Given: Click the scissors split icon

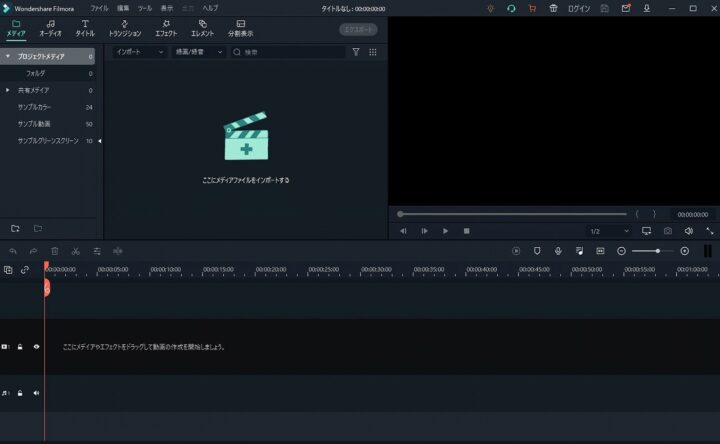Looking at the screenshot, I should click(75, 251).
